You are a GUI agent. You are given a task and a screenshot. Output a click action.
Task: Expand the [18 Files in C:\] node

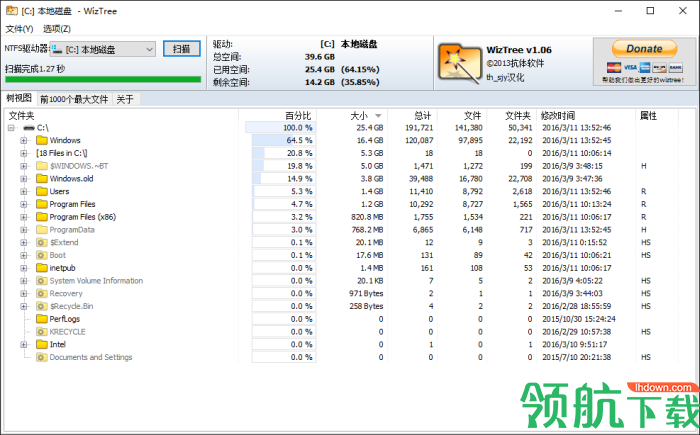click(24, 153)
